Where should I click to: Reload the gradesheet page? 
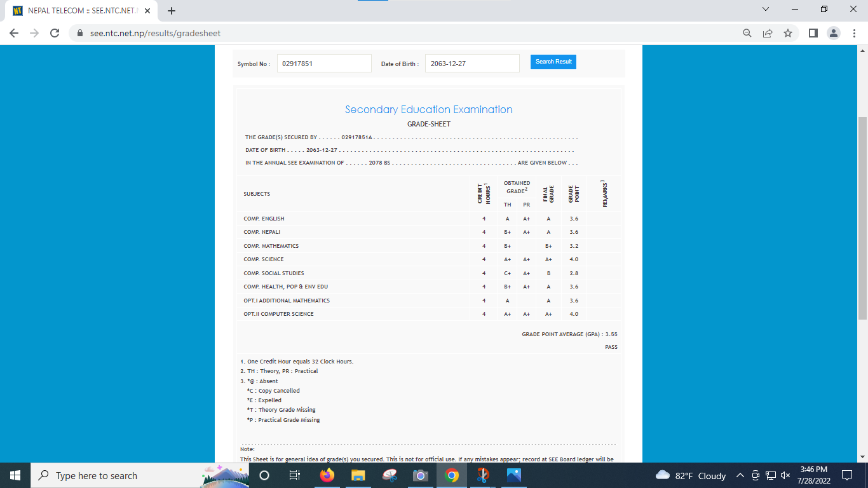point(55,33)
